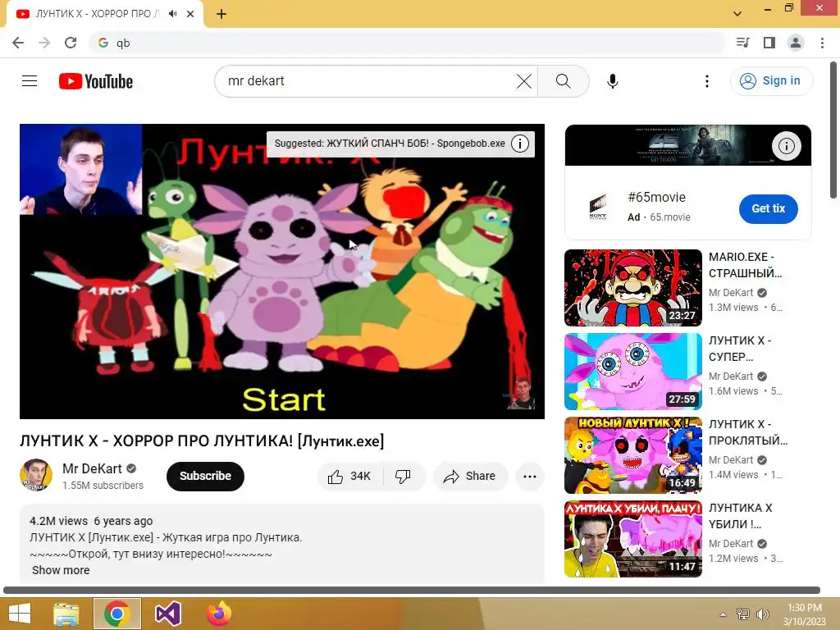Open ad info icon on 65 movie banner
Image resolution: width=840 pixels, height=630 pixels.
tap(786, 146)
